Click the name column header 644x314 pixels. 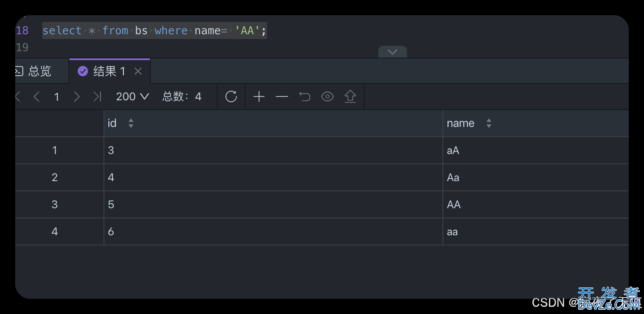coord(536,123)
